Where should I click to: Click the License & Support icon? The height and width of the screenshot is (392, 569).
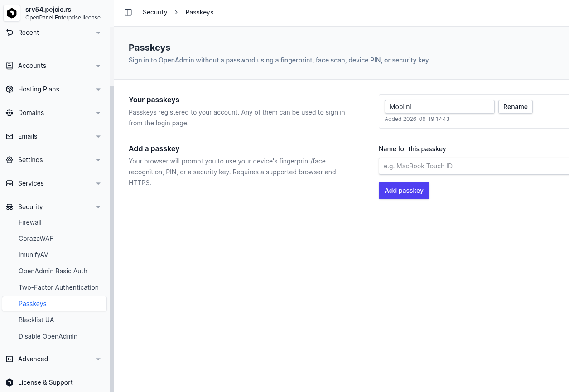pyautogui.click(x=10, y=382)
